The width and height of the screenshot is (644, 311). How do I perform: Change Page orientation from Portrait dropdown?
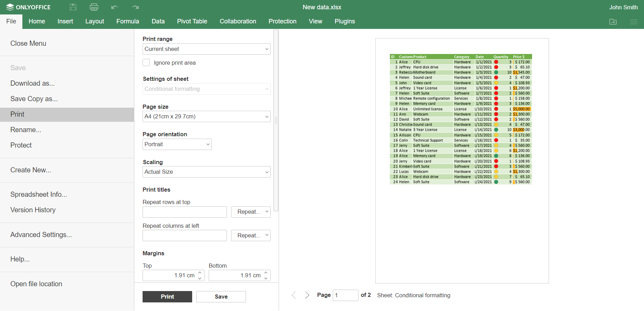[x=177, y=144]
